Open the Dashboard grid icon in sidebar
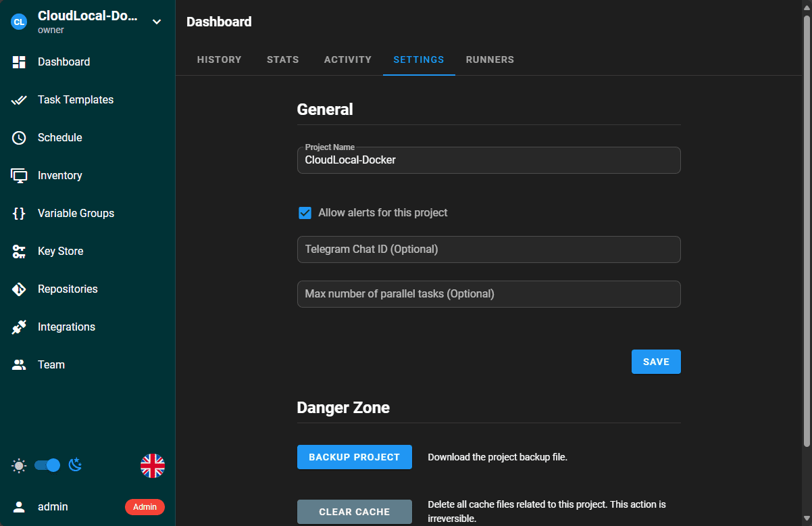 (19, 62)
